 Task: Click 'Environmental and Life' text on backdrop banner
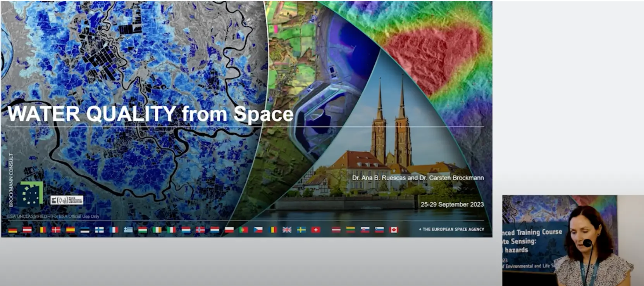(x=528, y=266)
